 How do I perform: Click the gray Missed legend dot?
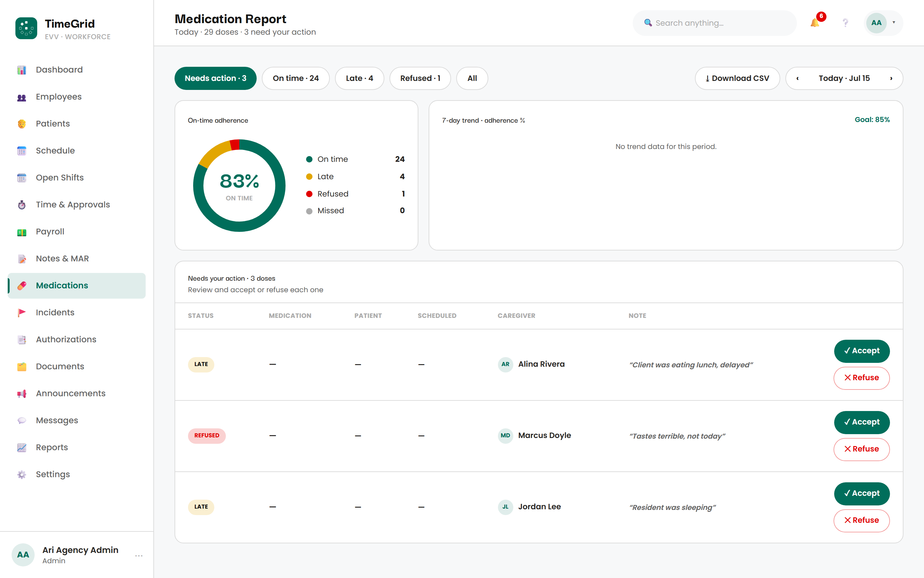(309, 211)
